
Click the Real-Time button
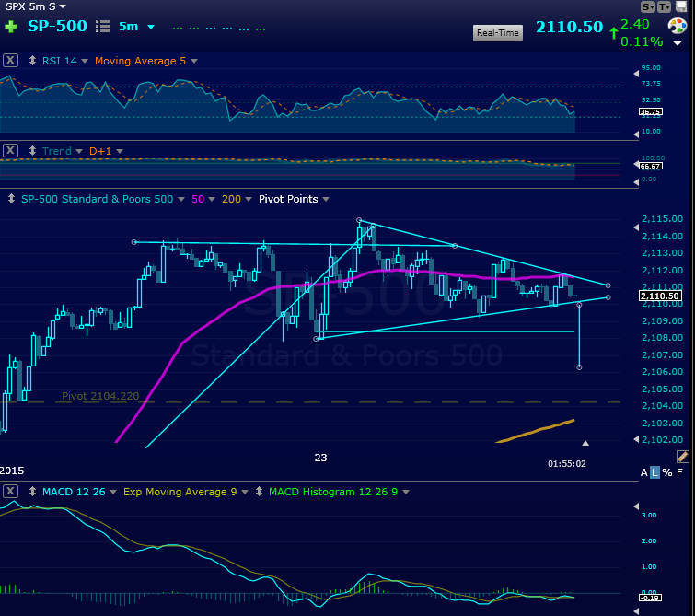(x=498, y=33)
